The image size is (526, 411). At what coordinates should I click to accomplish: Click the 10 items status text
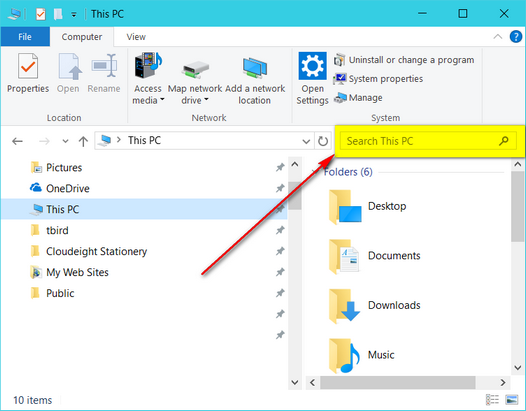33,400
